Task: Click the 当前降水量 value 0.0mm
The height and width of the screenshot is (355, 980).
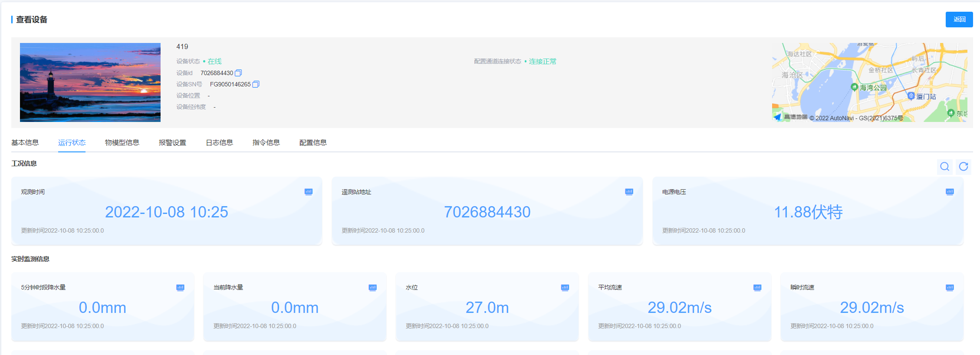Action: click(295, 307)
